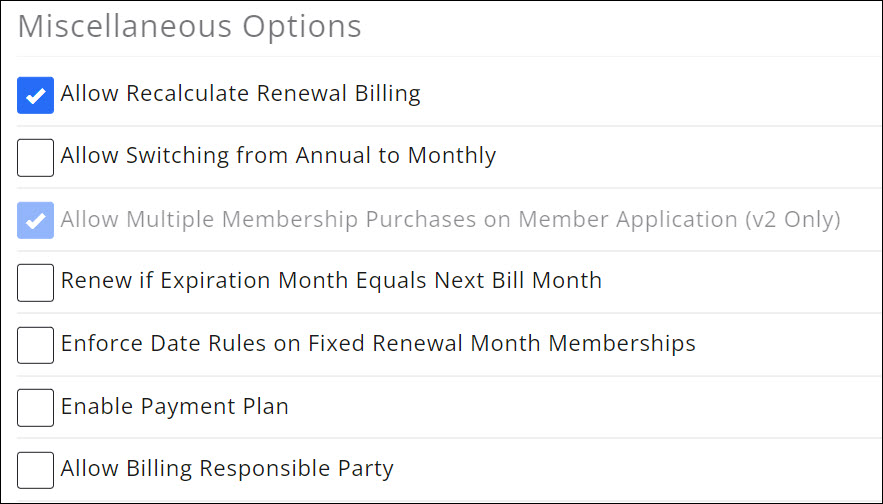Check Renew if Expiration Month Equals Next Bill Month
Viewport: 883px width, 504px height.
tap(36, 283)
